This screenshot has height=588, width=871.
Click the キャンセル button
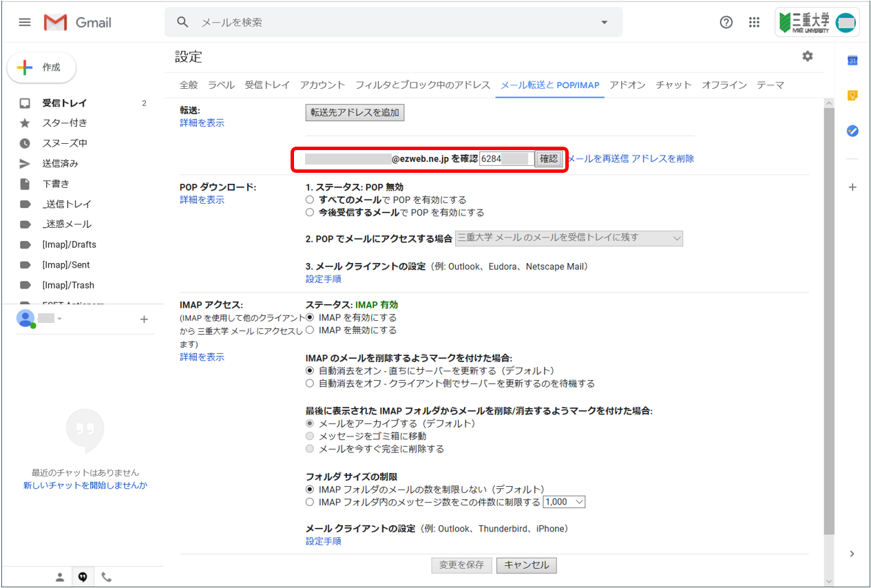[x=526, y=565]
